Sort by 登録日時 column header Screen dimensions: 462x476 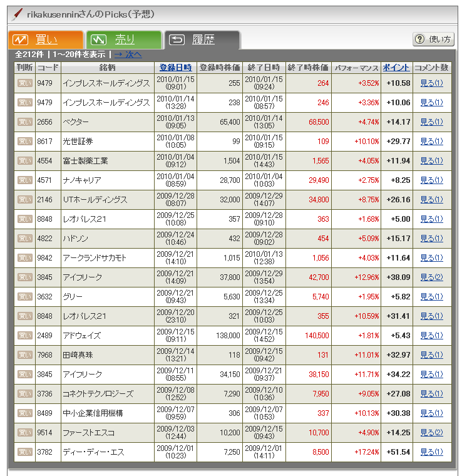pos(176,68)
